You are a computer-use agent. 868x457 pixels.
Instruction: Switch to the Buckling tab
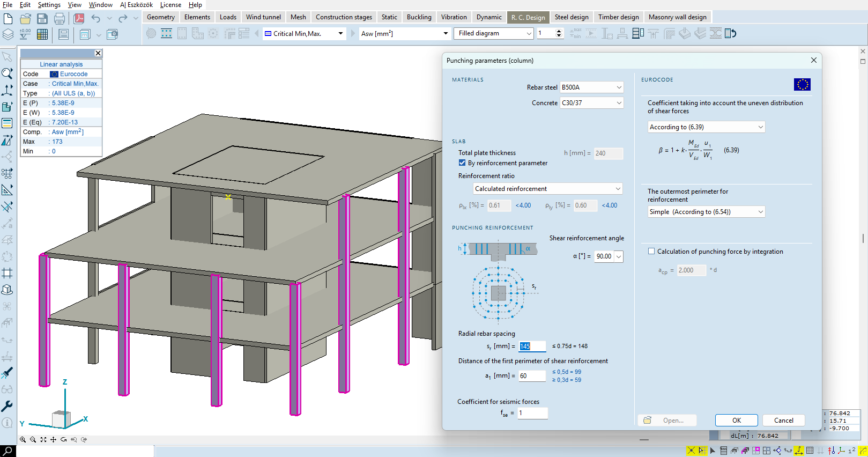tap(419, 17)
